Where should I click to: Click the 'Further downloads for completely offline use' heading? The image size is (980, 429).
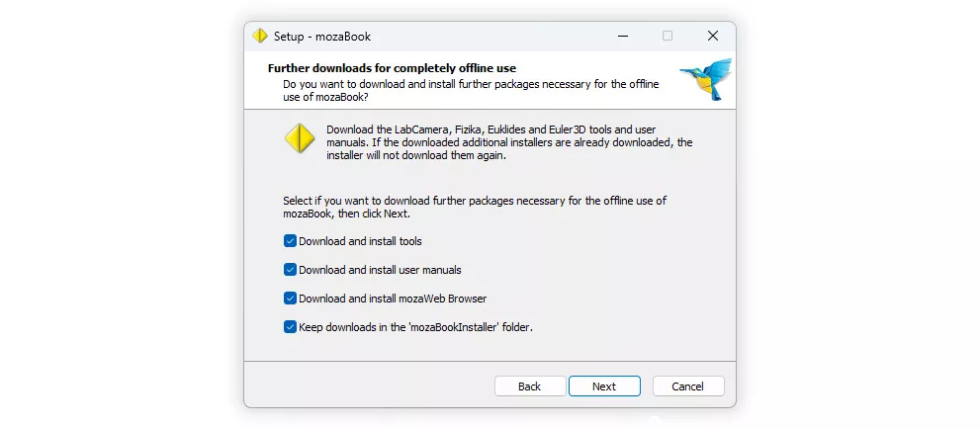(x=392, y=68)
